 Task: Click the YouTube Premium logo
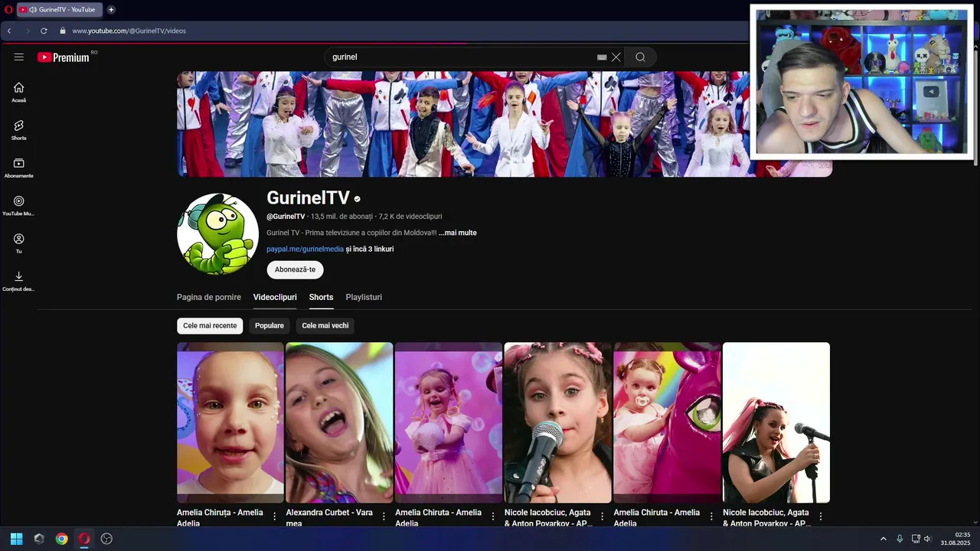click(x=63, y=57)
